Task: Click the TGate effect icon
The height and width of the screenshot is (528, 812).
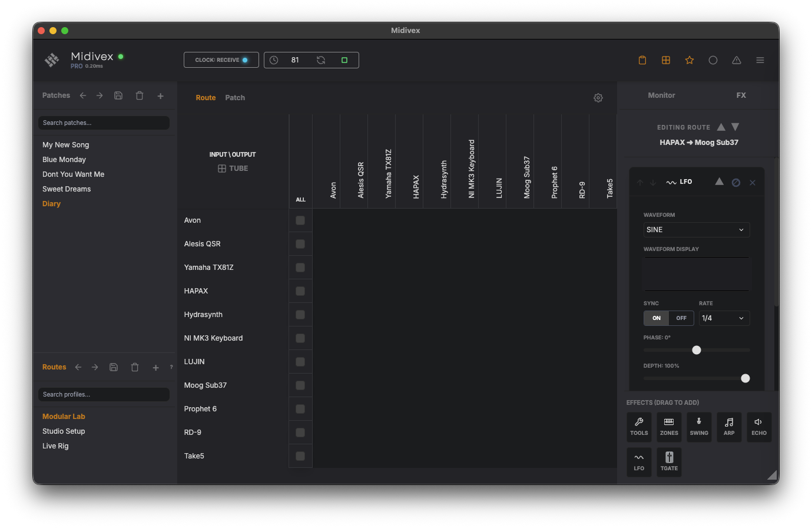Action: [x=669, y=462]
